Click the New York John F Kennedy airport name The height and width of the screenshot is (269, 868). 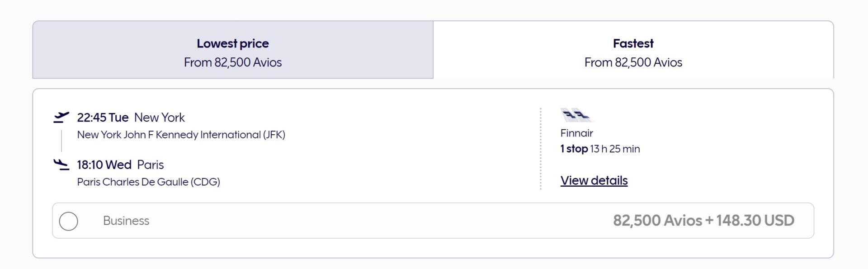[x=181, y=135]
